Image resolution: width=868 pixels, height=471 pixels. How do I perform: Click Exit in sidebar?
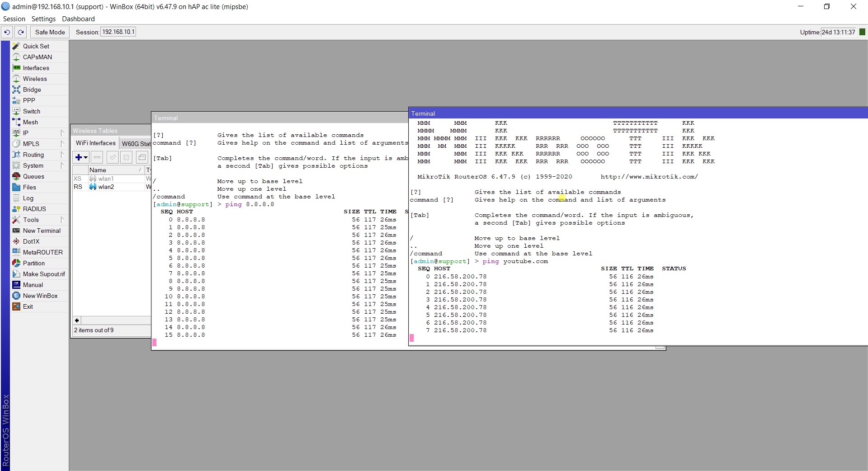tap(28, 306)
